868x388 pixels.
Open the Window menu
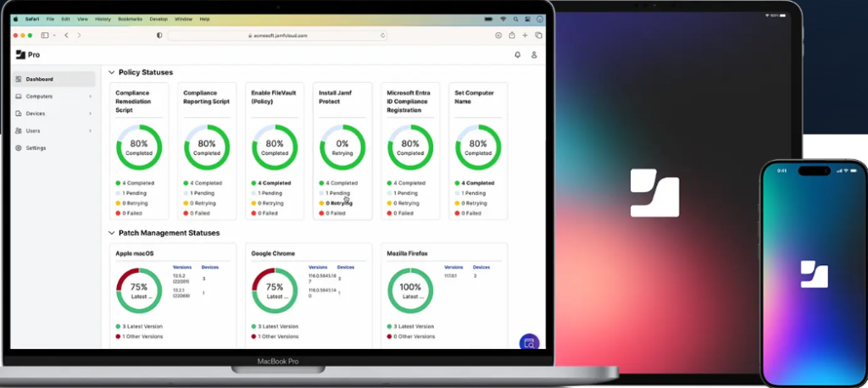[183, 19]
